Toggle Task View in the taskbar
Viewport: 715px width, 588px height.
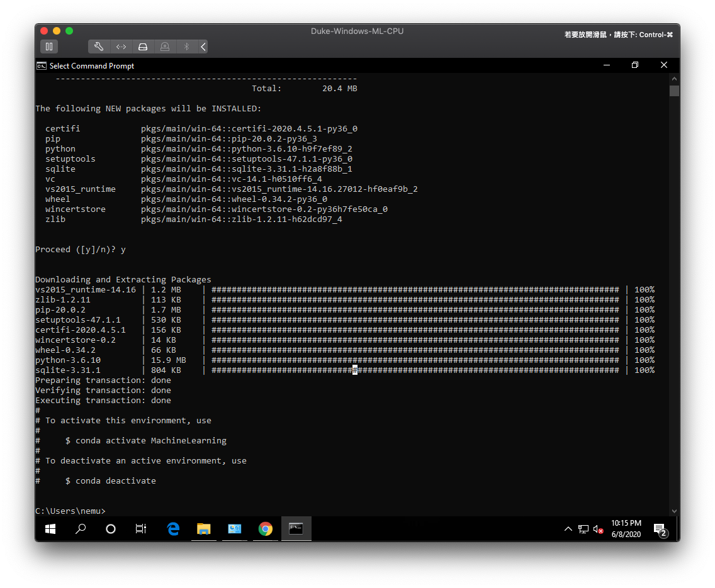[x=140, y=529]
